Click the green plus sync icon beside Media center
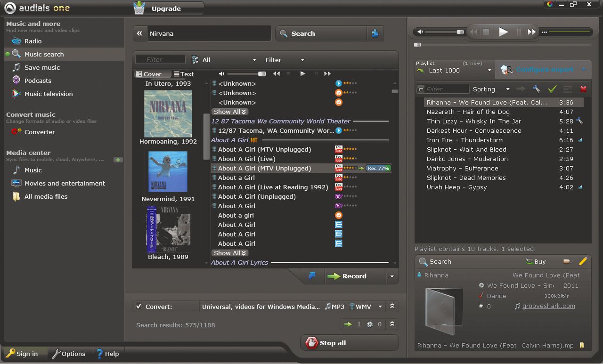The height and width of the screenshot is (364, 603). (118, 160)
